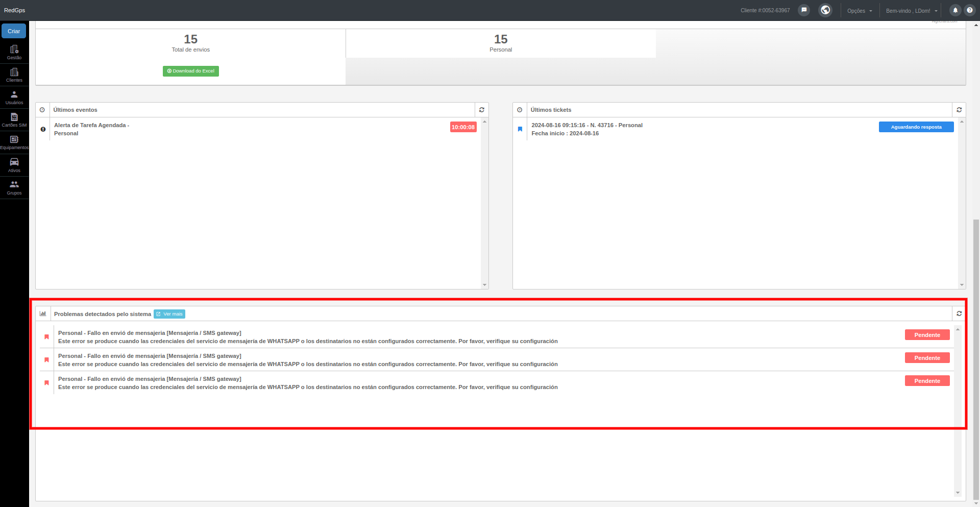The image size is (980, 507).
Task: Click the RedGps logo text
Action: [14, 10]
